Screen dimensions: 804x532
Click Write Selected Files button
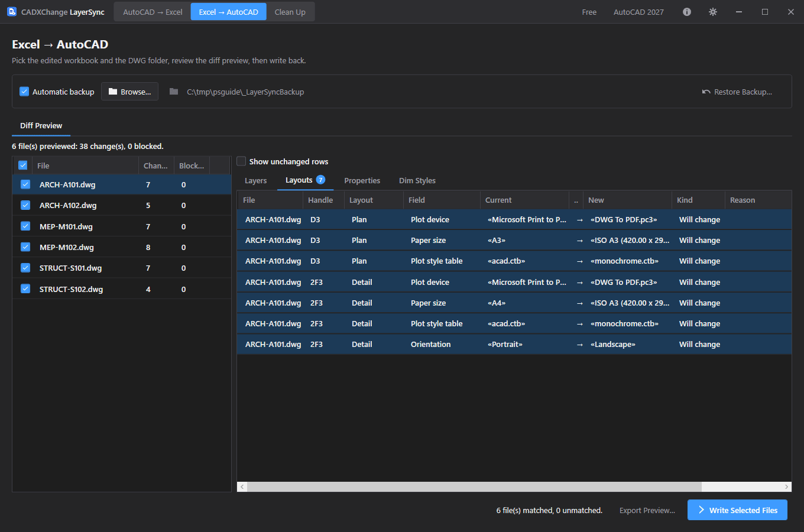point(737,510)
